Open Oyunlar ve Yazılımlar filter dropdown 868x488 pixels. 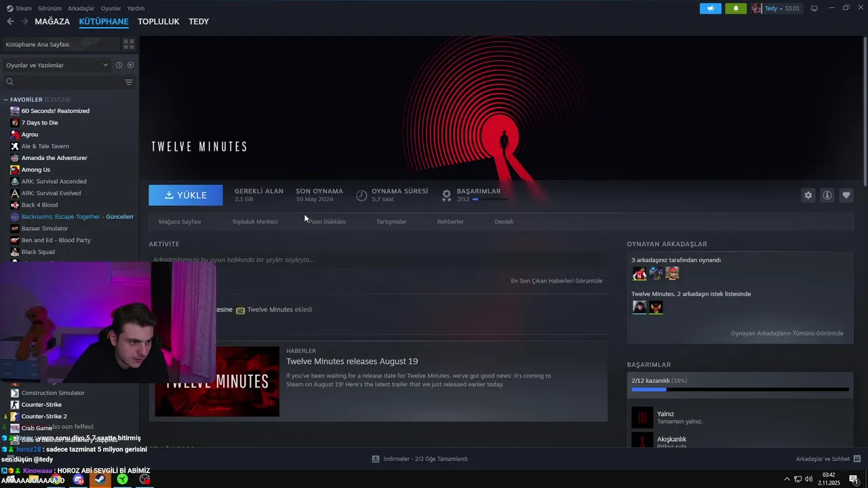point(57,65)
